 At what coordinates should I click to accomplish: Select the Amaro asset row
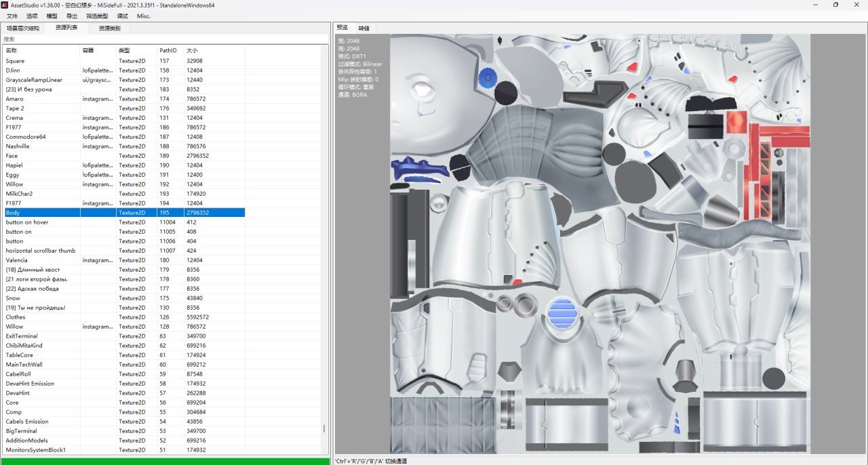(124, 99)
